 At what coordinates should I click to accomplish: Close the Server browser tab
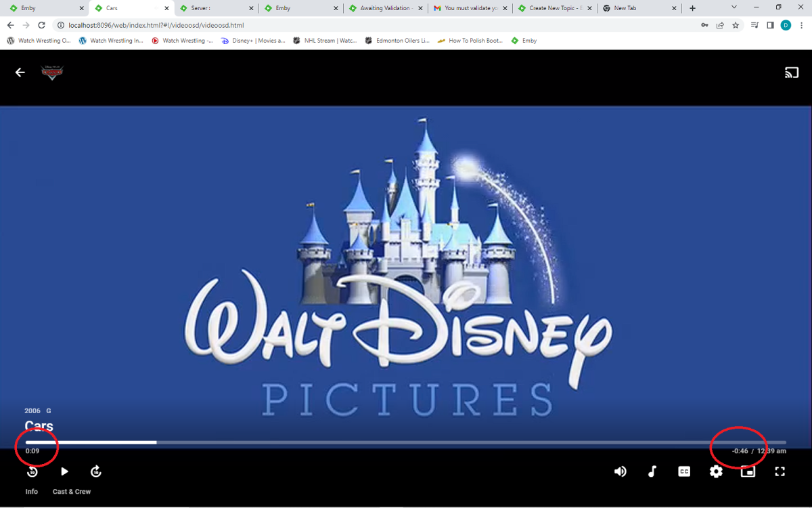251,8
